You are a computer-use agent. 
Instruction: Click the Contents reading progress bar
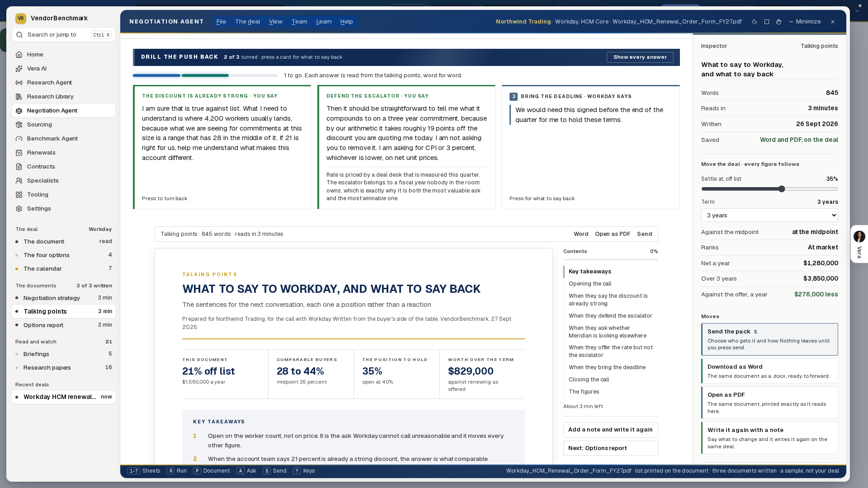click(x=610, y=259)
